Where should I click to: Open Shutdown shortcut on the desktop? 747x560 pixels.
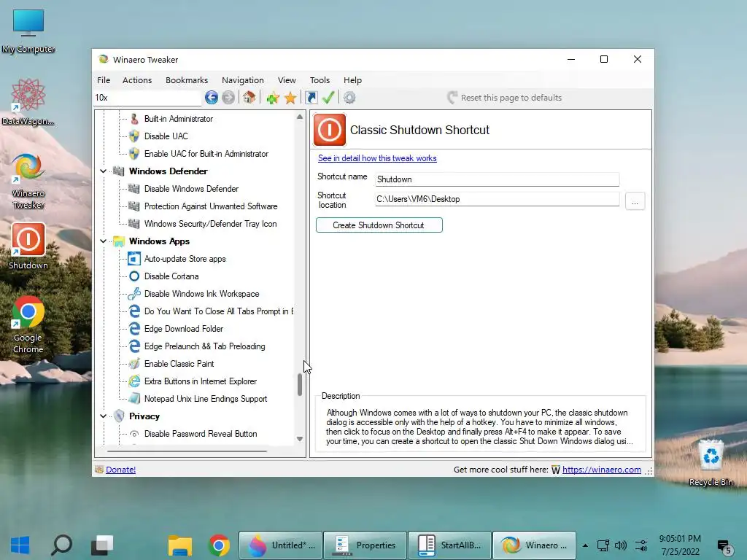pyautogui.click(x=28, y=246)
